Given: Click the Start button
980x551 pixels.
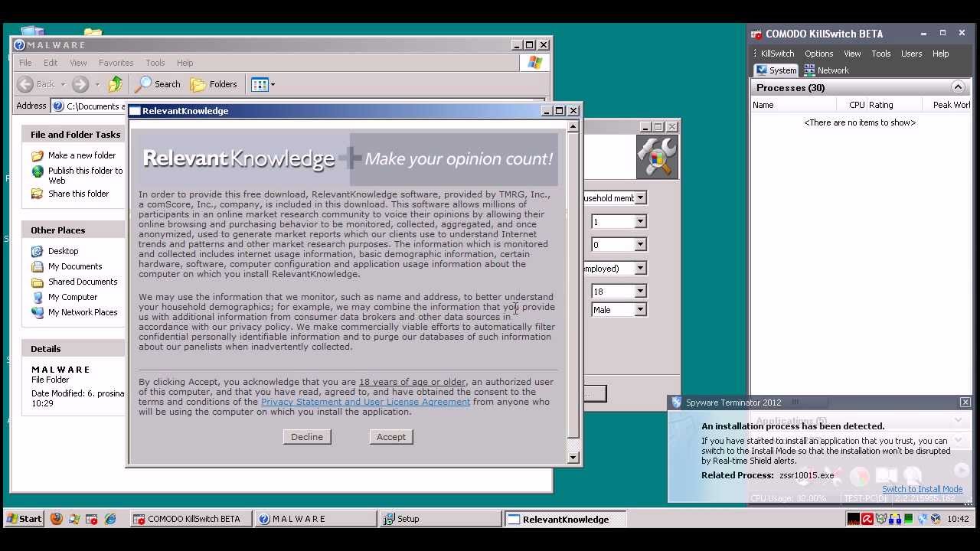Looking at the screenshot, I should [x=24, y=519].
